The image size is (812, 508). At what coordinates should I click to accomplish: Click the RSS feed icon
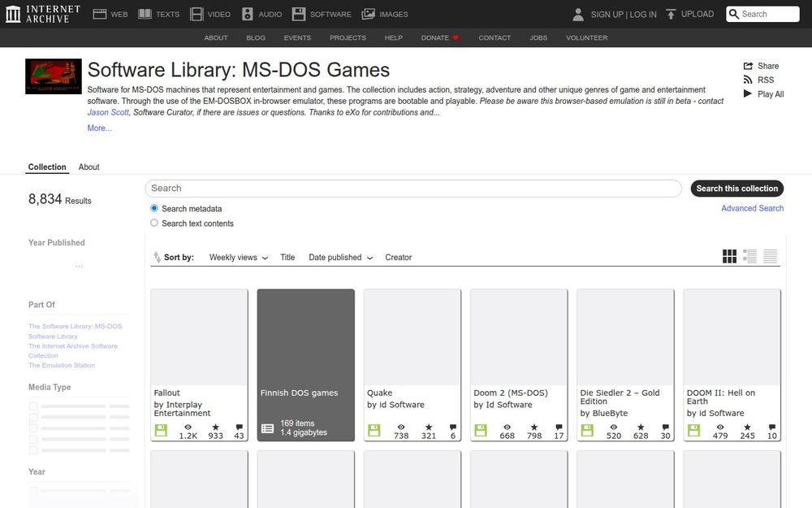(748, 80)
